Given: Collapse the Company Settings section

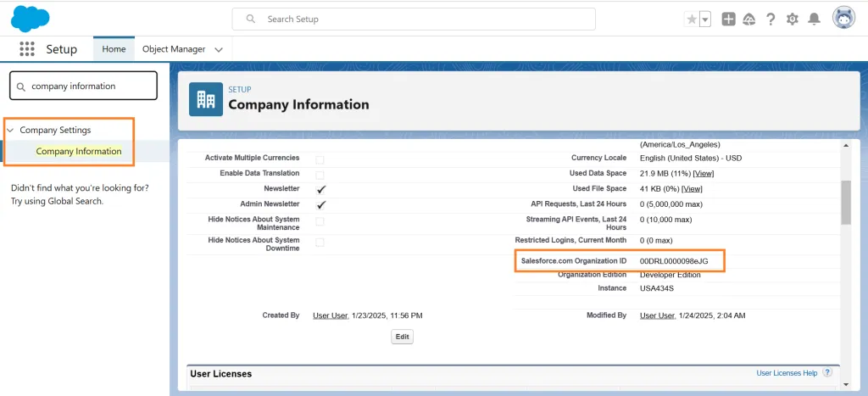Looking at the screenshot, I should coord(10,130).
